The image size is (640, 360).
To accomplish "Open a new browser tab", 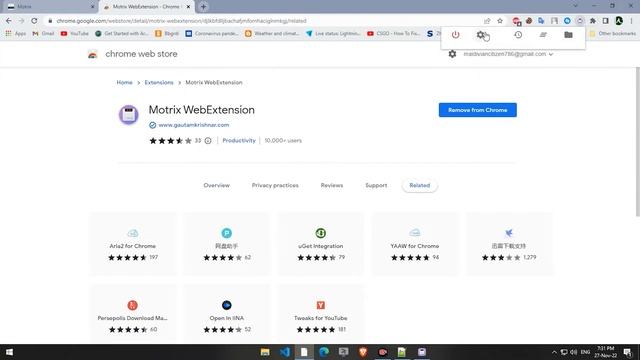I will 203,7.
